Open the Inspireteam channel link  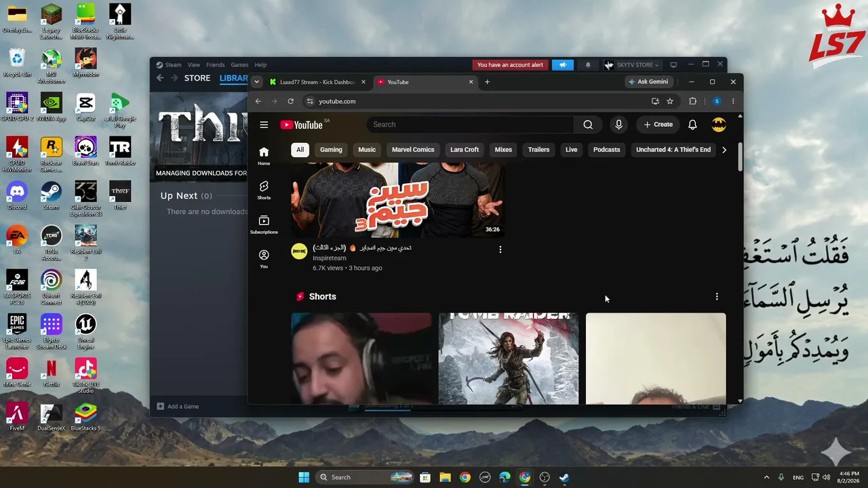tap(330, 258)
